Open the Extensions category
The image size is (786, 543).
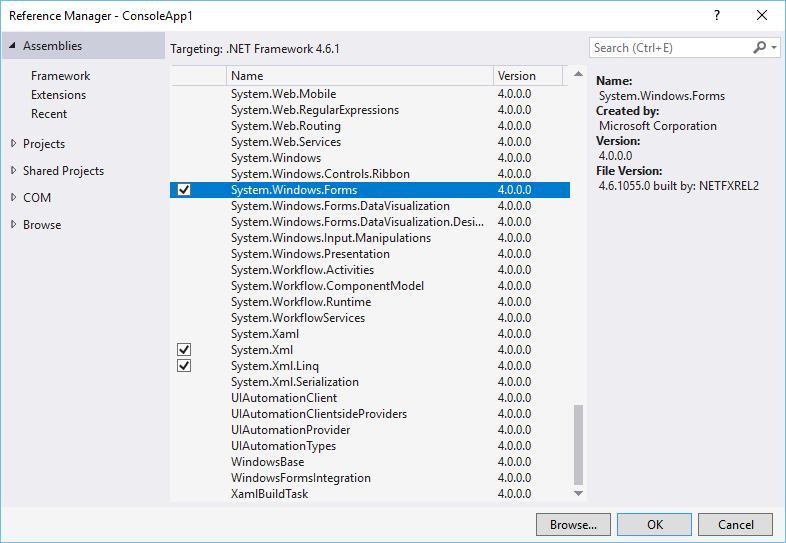click(x=58, y=95)
